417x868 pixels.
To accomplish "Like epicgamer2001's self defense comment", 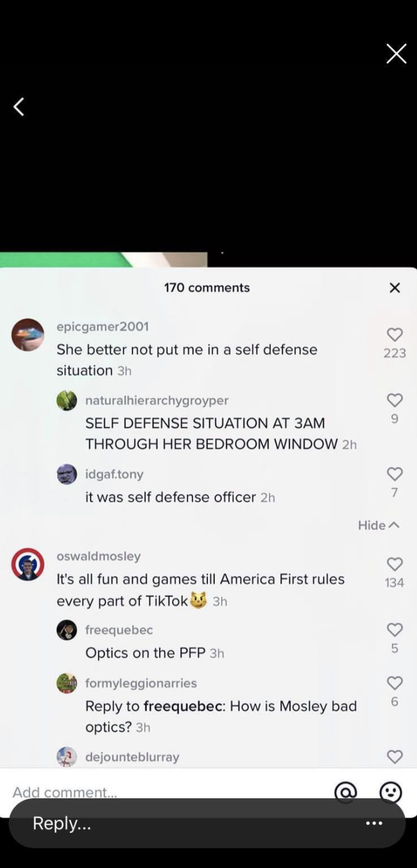I will point(395,335).
